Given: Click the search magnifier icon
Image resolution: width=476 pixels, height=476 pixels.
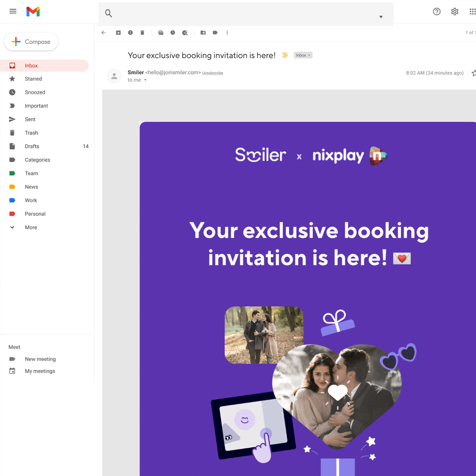Looking at the screenshot, I should [108, 13].
